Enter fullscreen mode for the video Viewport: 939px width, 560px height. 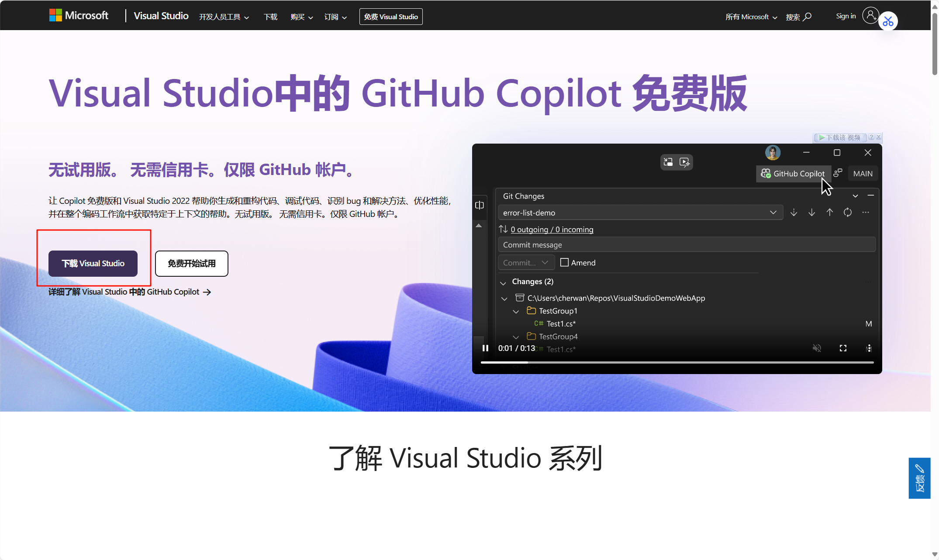pyautogui.click(x=843, y=348)
